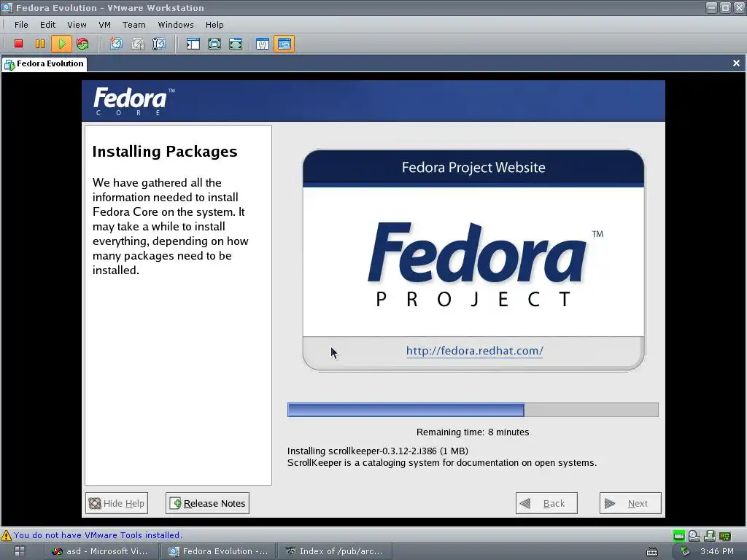Show or hide the sidebar panel icon

(x=193, y=44)
